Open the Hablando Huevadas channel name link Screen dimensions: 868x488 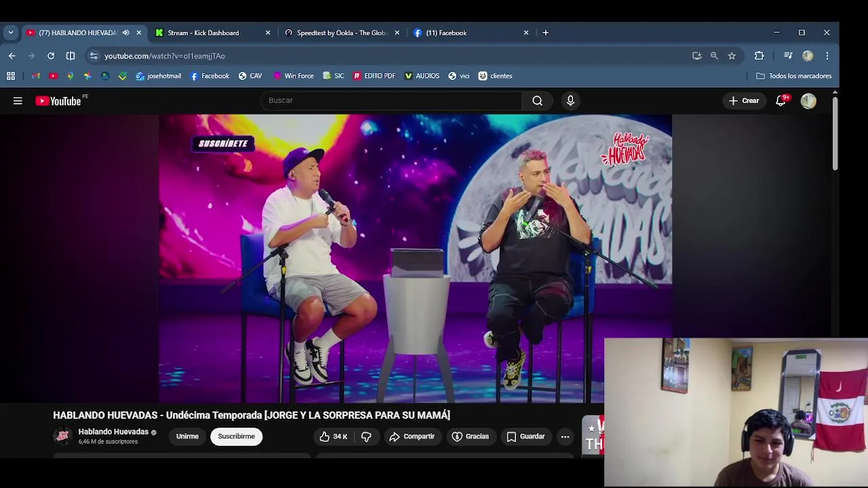tap(113, 432)
